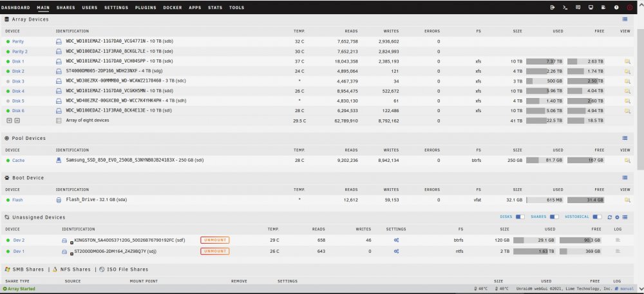The image size is (644, 294).
Task: Click the logout icon in the top bar
Action: 553,7
